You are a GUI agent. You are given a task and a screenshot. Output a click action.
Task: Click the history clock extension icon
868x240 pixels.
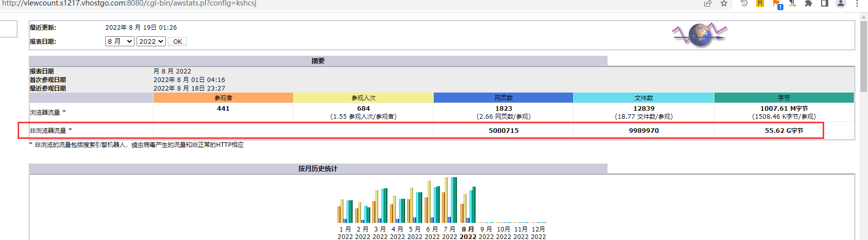[744, 4]
